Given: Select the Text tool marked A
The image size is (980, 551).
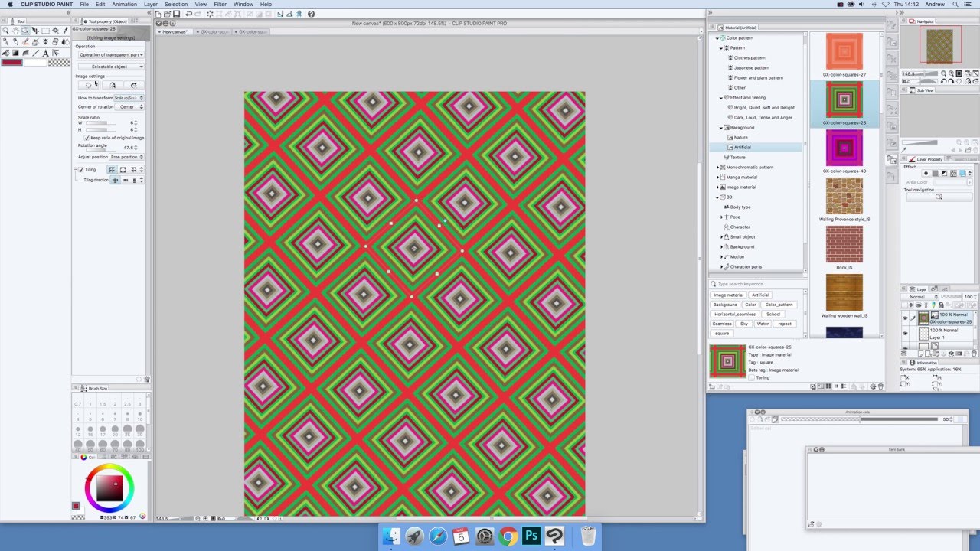Looking at the screenshot, I should [x=45, y=53].
